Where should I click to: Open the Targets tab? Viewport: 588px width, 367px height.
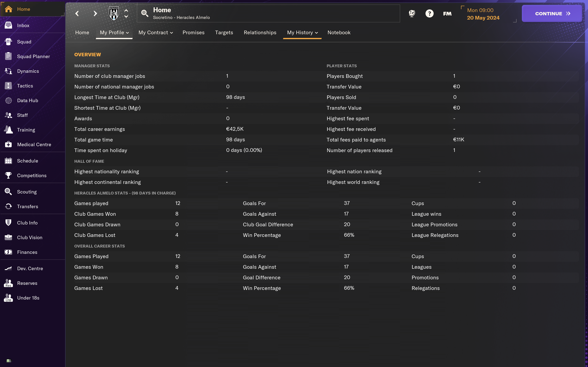pyautogui.click(x=224, y=32)
